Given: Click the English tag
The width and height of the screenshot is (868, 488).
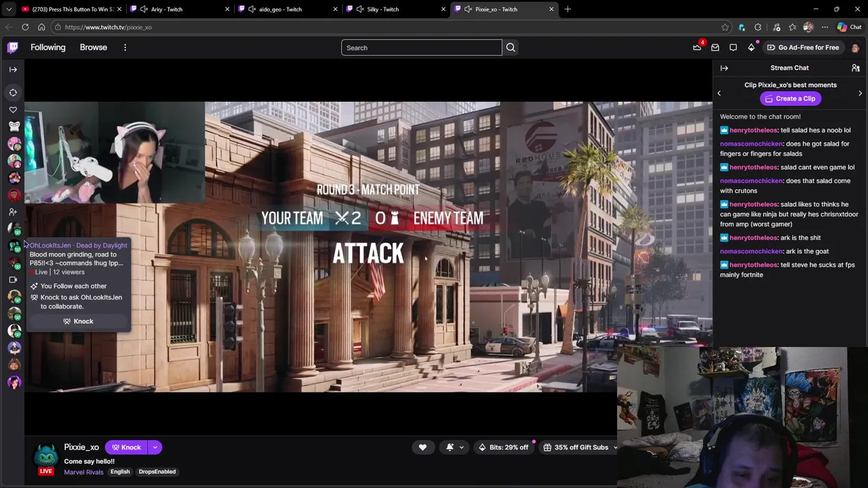Looking at the screenshot, I should point(120,472).
